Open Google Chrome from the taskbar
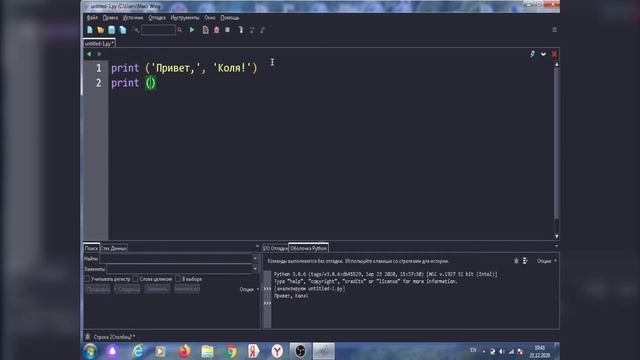640x360 pixels. [x=231, y=351]
